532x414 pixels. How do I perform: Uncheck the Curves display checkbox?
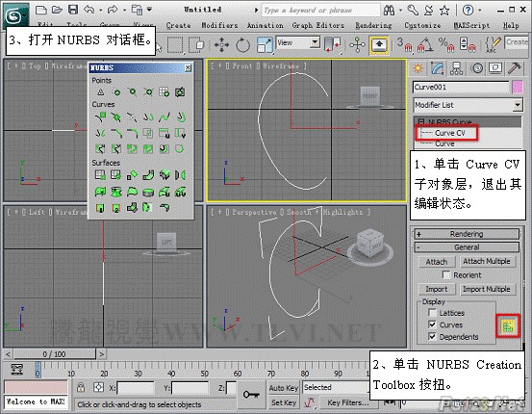point(432,324)
